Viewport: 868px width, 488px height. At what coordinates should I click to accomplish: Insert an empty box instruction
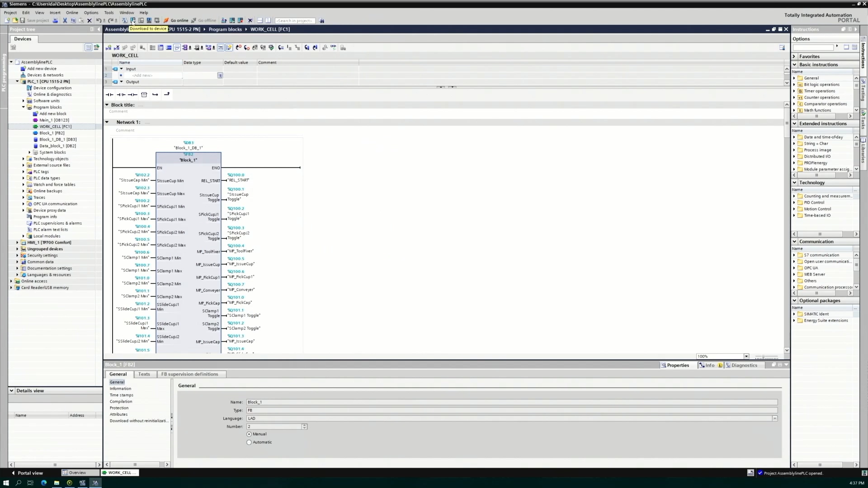click(144, 94)
